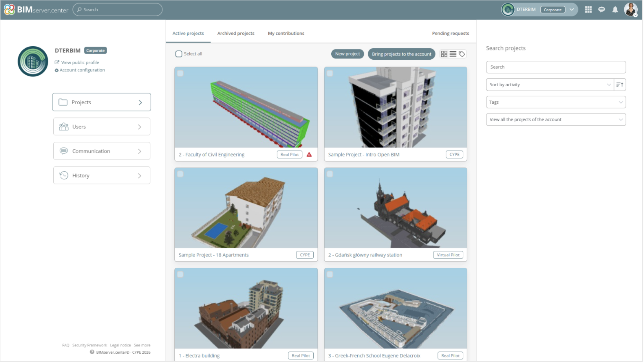Screen dimensions: 644x362
Task: Switch to the Archived projects tab
Action: (236, 33)
